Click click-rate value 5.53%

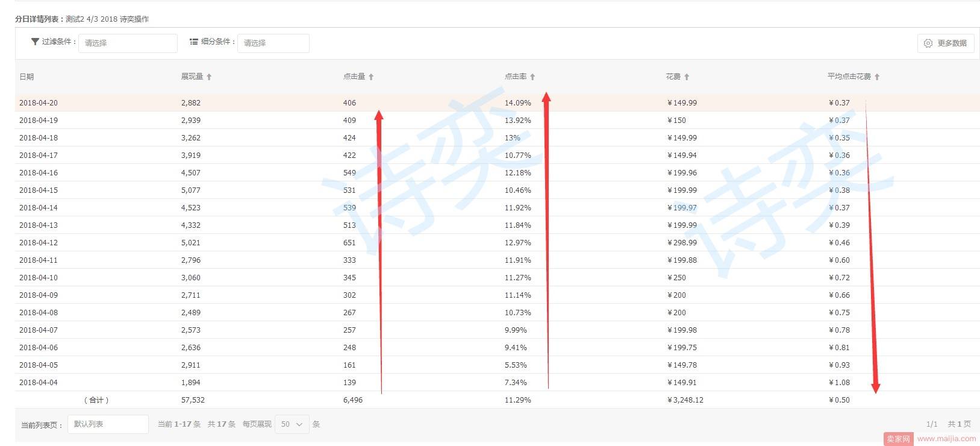point(516,365)
